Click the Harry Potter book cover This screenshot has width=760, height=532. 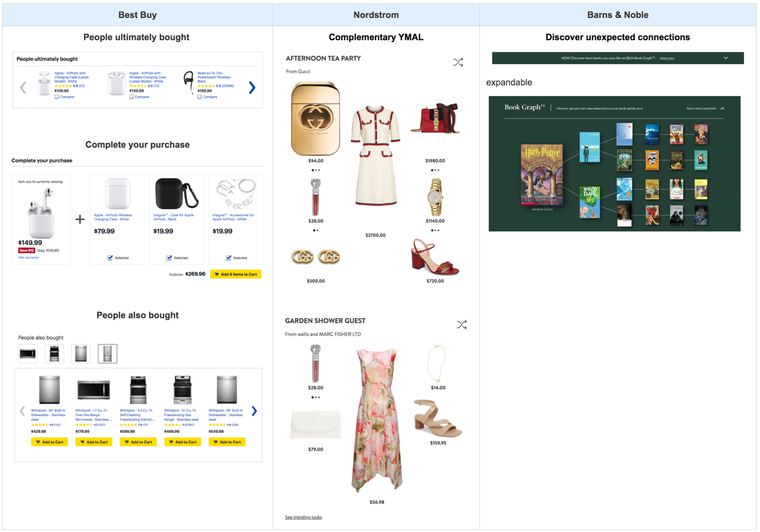[x=542, y=174]
